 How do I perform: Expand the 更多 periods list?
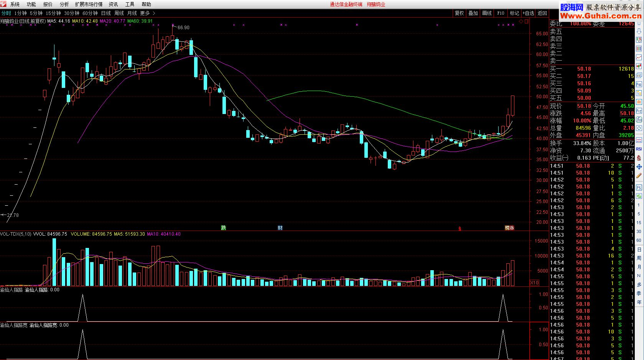148,13
